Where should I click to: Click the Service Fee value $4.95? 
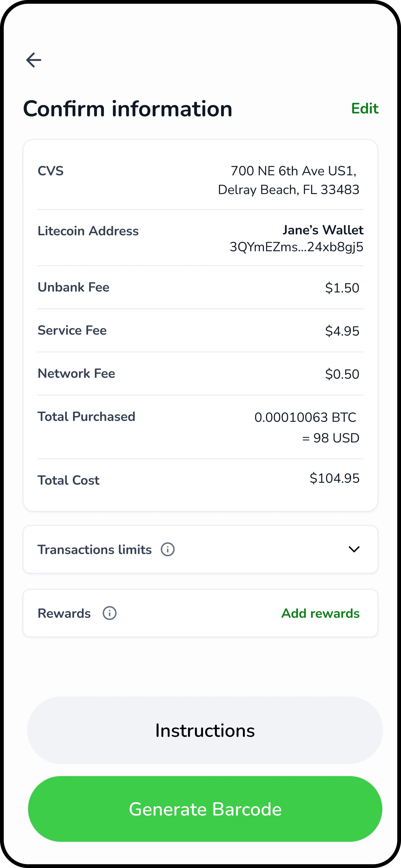coord(342,331)
